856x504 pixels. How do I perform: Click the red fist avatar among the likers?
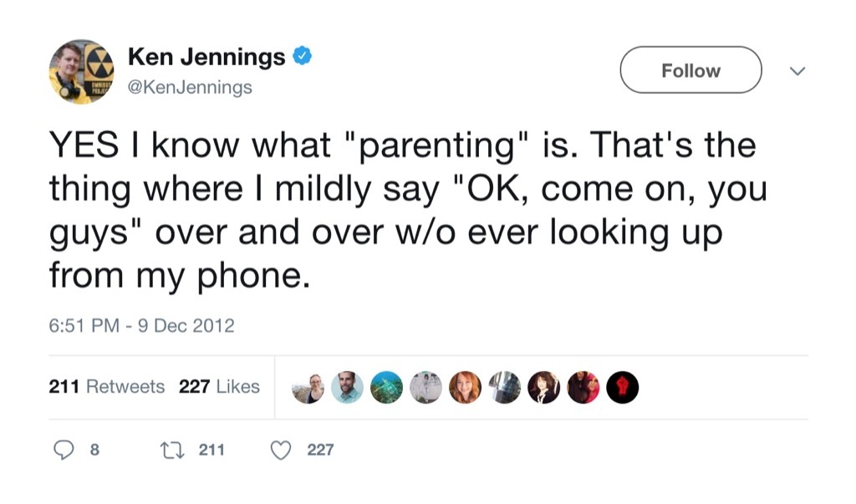pyautogui.click(x=624, y=387)
